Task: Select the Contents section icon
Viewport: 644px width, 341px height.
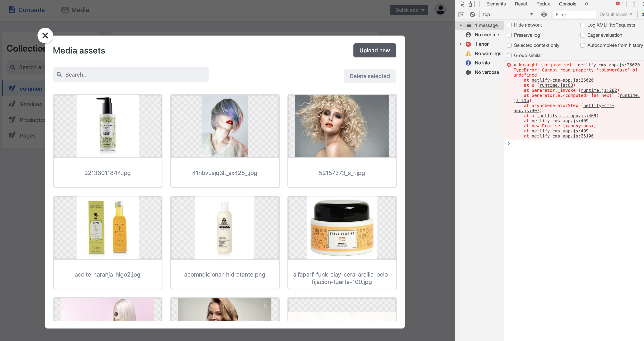Action: pos(12,10)
